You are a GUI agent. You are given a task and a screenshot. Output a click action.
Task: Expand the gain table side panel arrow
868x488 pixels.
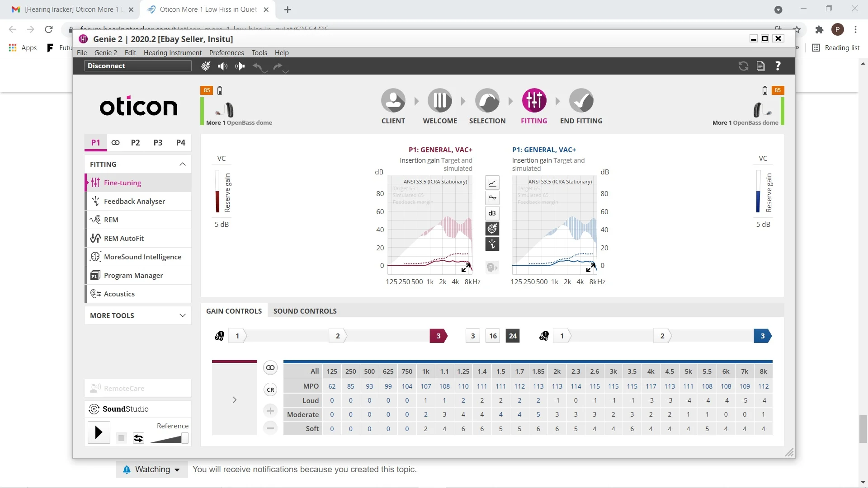click(235, 400)
